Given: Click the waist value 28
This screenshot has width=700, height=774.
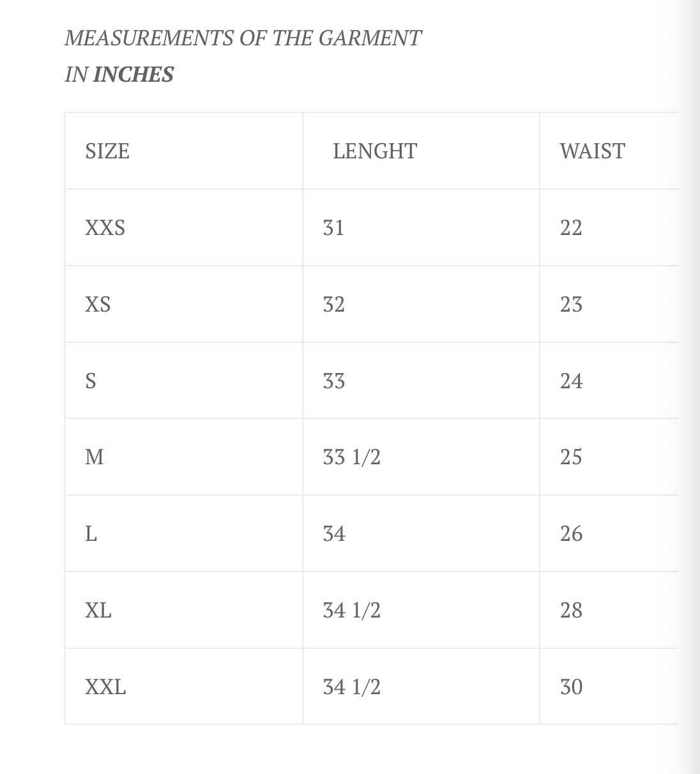Looking at the screenshot, I should (x=571, y=611).
